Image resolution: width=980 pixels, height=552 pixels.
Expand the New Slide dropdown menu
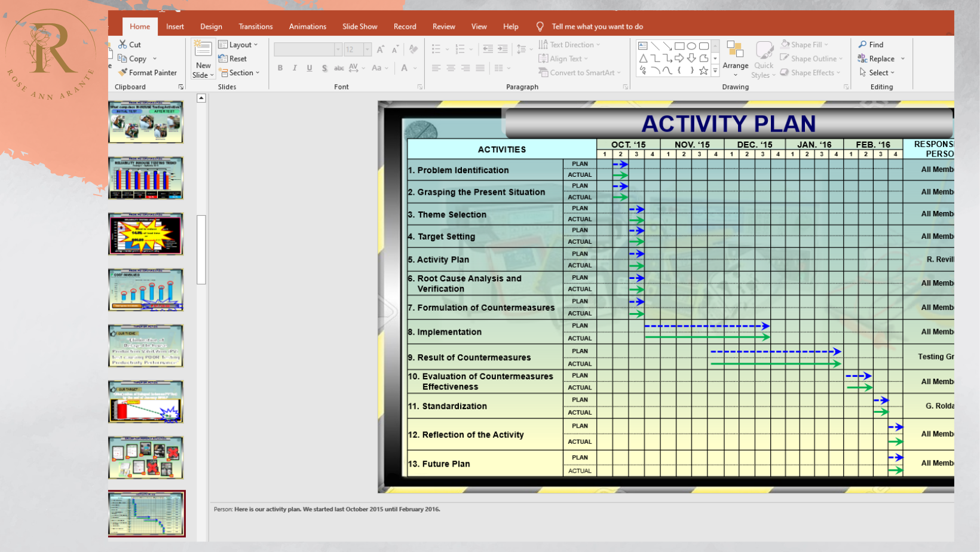[203, 70]
